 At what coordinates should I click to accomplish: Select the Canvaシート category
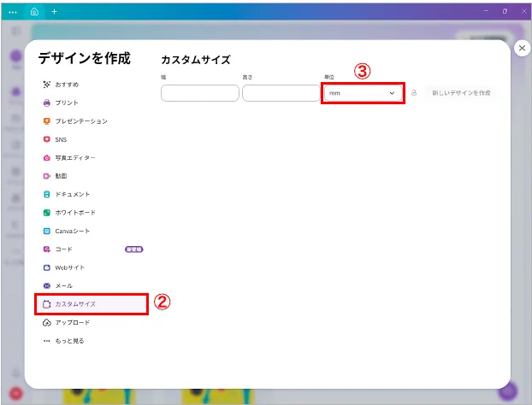tap(92, 231)
